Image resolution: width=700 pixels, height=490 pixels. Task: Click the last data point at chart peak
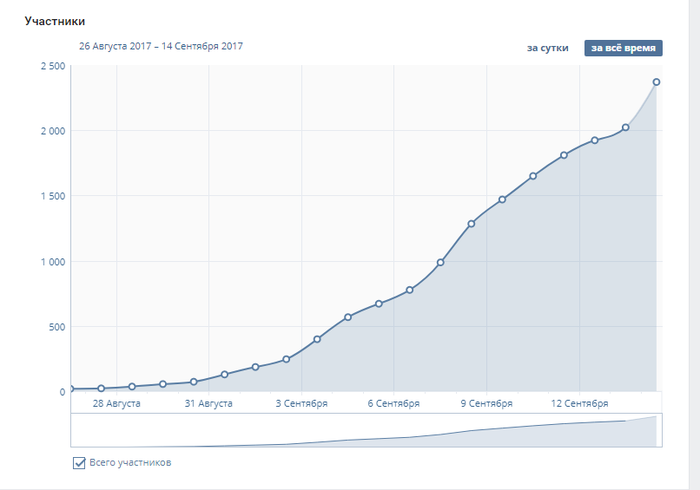coord(656,82)
